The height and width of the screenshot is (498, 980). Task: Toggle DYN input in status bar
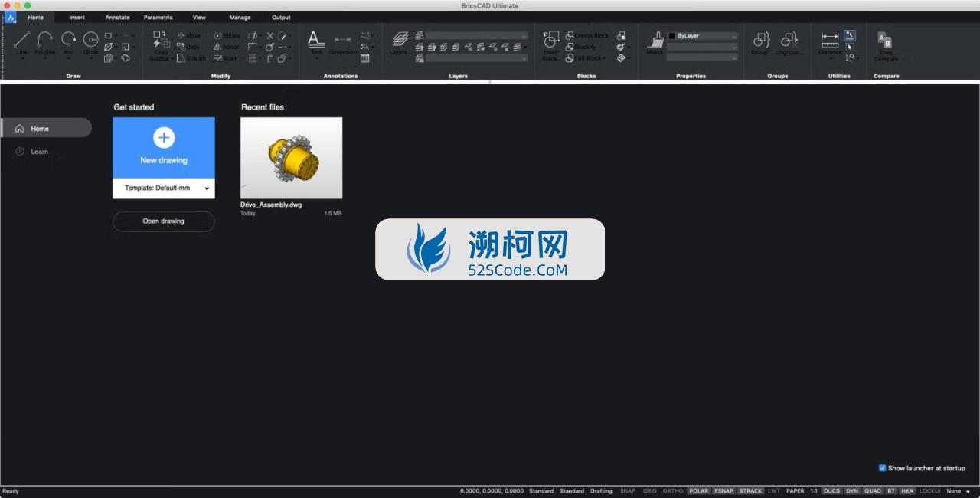(852, 491)
